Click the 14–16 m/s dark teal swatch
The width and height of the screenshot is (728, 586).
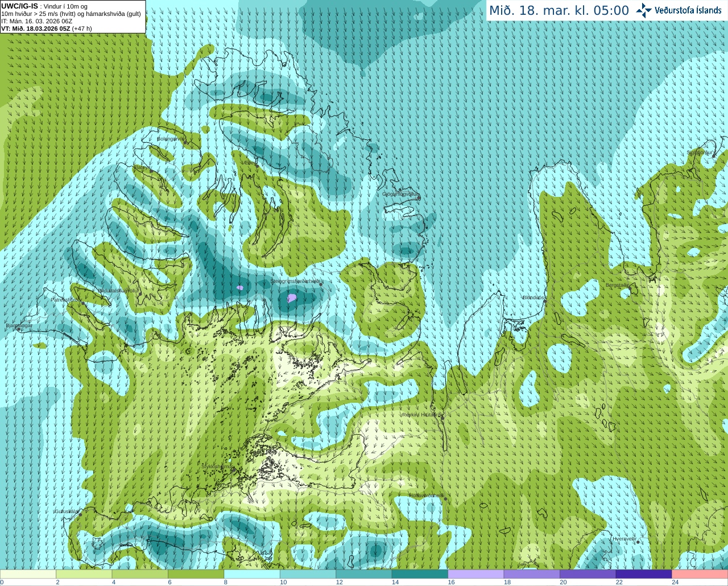pyautogui.click(x=420, y=574)
